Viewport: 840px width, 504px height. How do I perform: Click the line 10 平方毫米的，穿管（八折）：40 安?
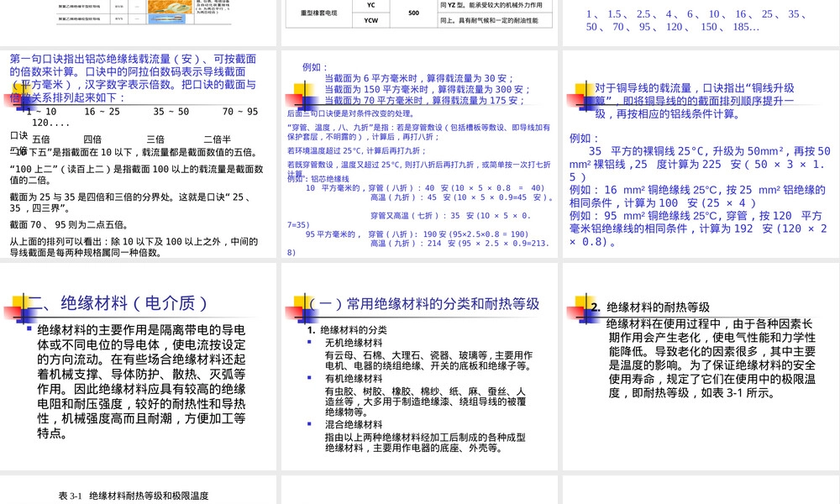tap(425, 188)
